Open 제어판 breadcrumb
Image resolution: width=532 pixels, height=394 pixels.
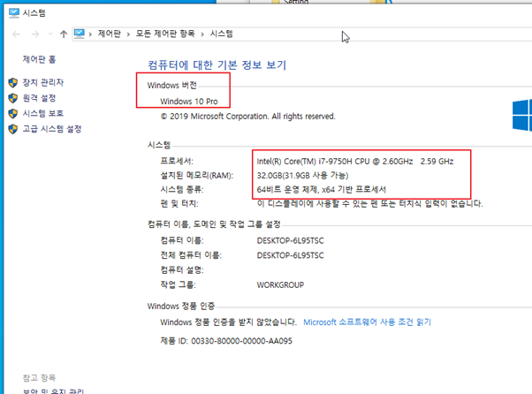[110, 34]
